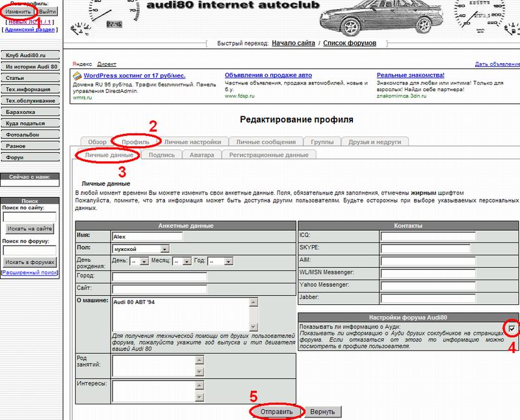Open the Тех.информация menu item
The image size is (520, 420).
[x=31, y=89]
